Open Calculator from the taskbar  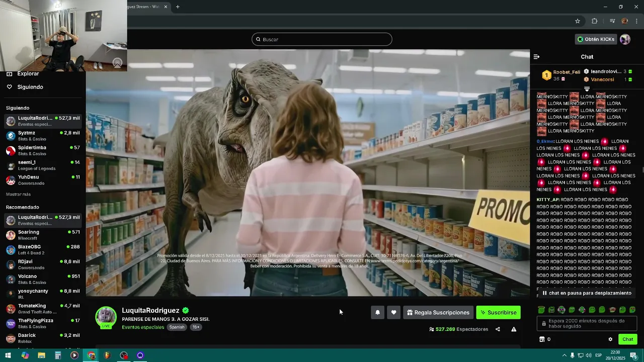click(x=58, y=355)
